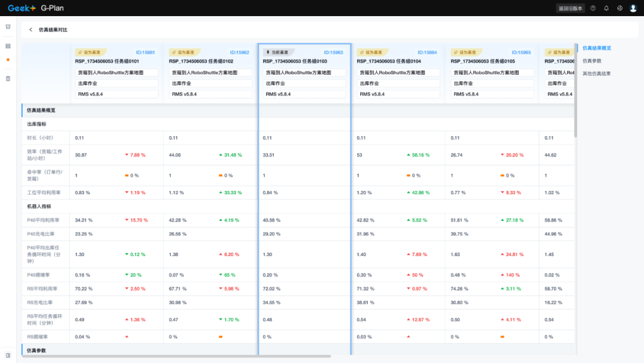Click the ID:15963 link on baseline card
This screenshot has width=644, height=363.
point(335,53)
